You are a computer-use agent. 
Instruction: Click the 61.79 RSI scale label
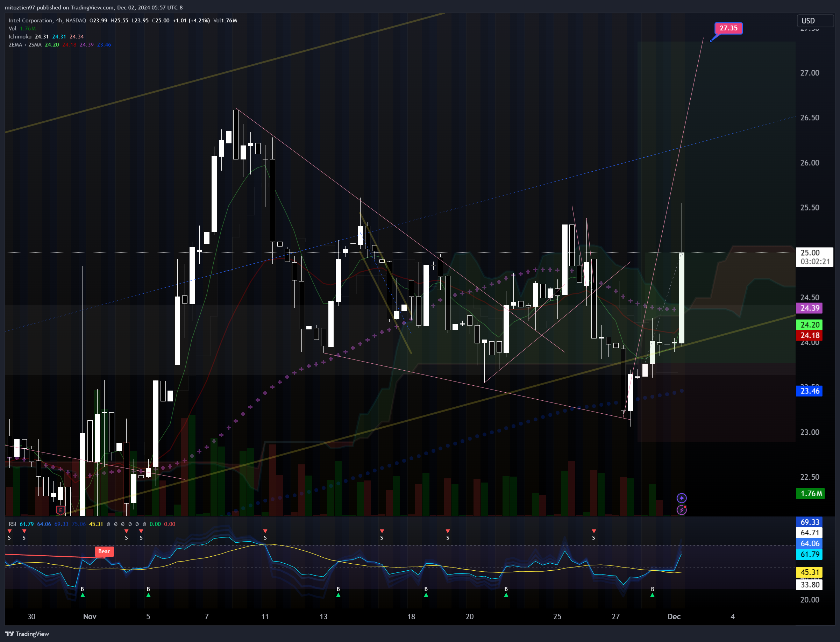[x=809, y=554]
